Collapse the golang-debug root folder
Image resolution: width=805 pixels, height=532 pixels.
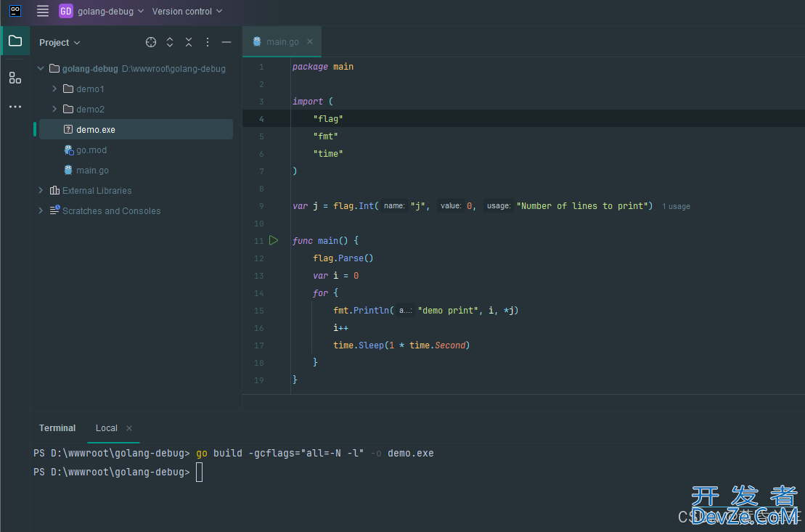click(41, 68)
